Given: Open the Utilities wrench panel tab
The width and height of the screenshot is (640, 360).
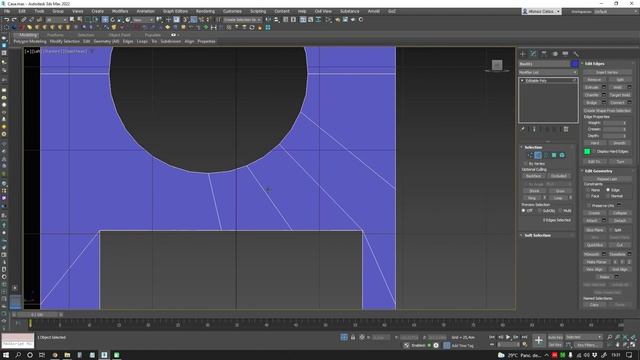Looking at the screenshot, I should click(576, 54).
